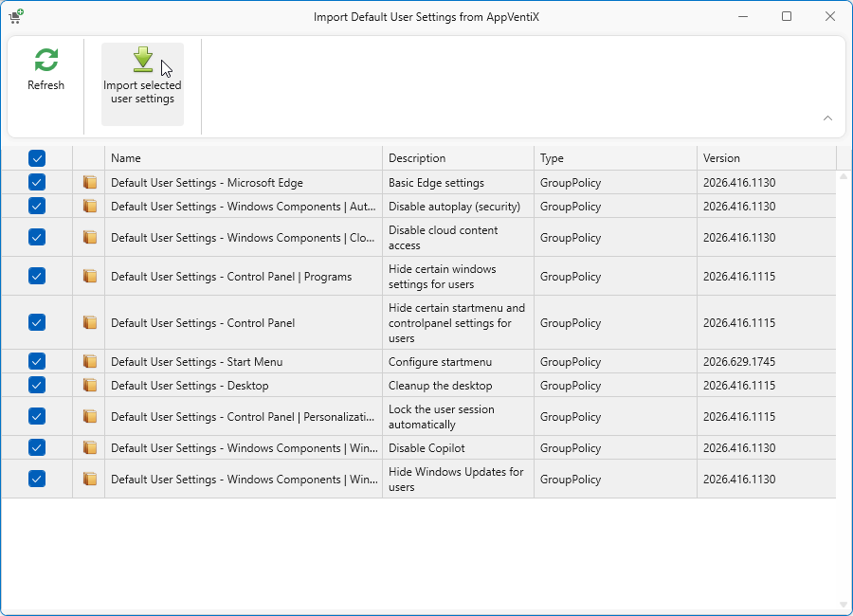Uncheck the Lock the user session checkbox
This screenshot has height=616, width=853.
coord(37,416)
